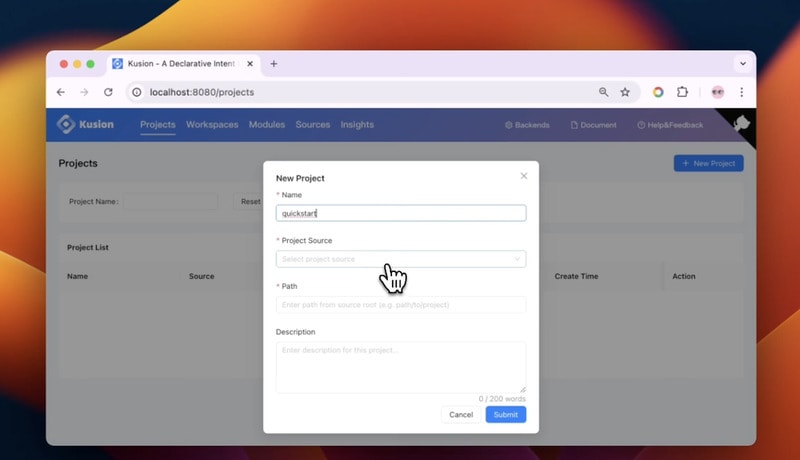Switch to the Workspaces tab
The image size is (800, 460).
pos(212,125)
